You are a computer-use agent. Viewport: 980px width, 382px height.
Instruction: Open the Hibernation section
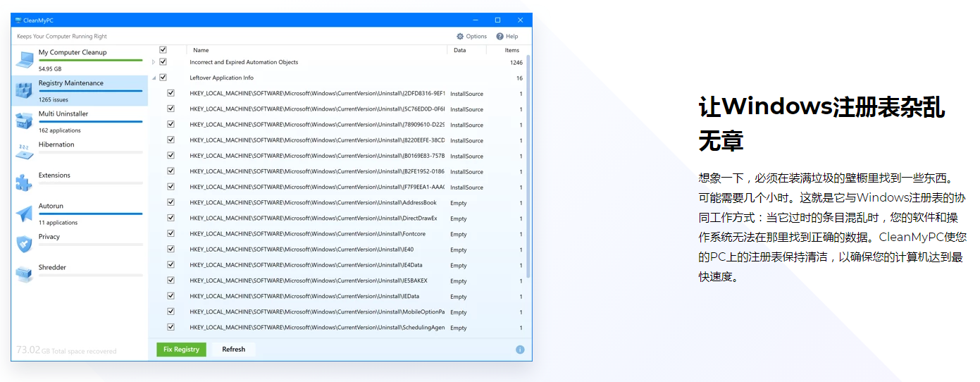(x=80, y=152)
